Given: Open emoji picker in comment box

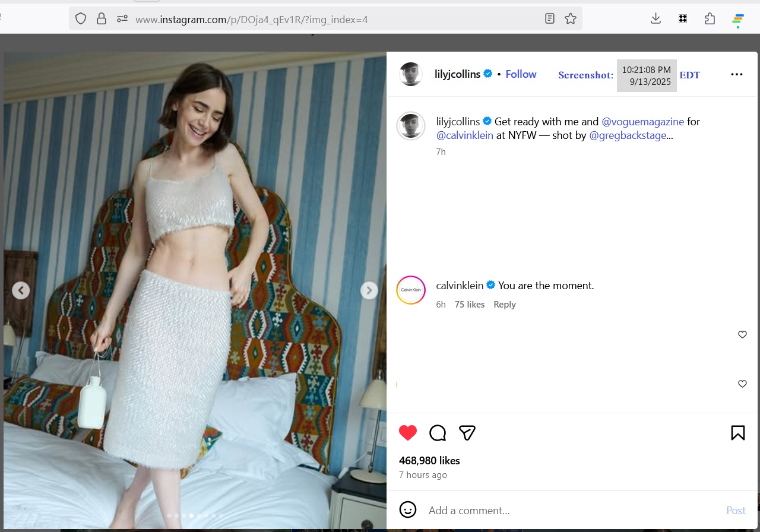Looking at the screenshot, I should tap(408, 510).
